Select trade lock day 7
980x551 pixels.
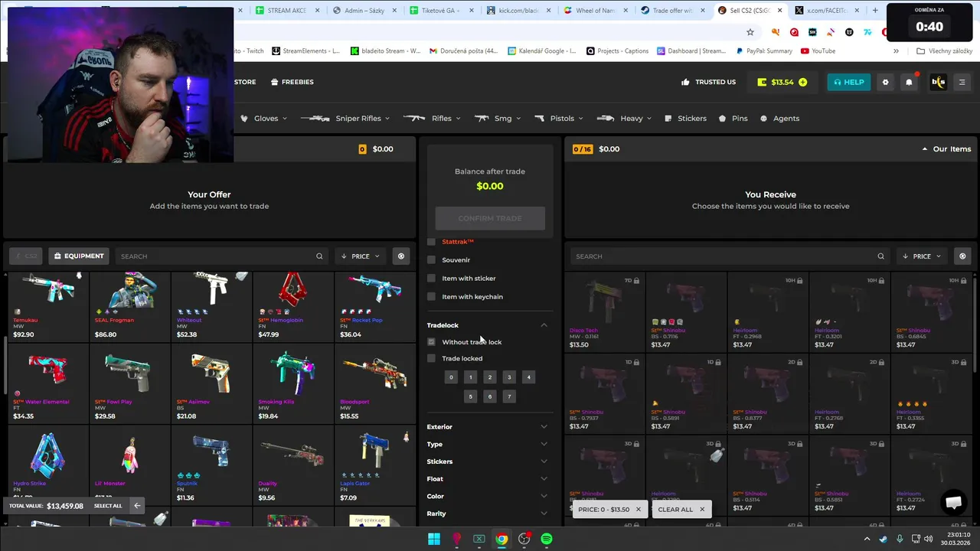(x=509, y=396)
